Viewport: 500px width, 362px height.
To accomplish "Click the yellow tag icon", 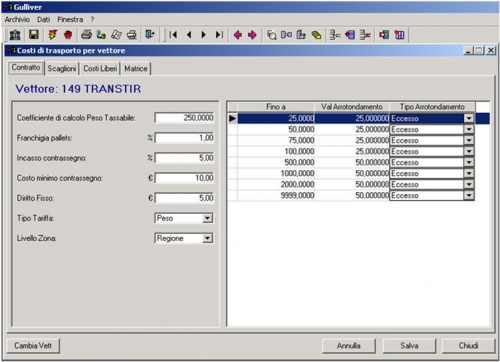I will click(x=316, y=35).
